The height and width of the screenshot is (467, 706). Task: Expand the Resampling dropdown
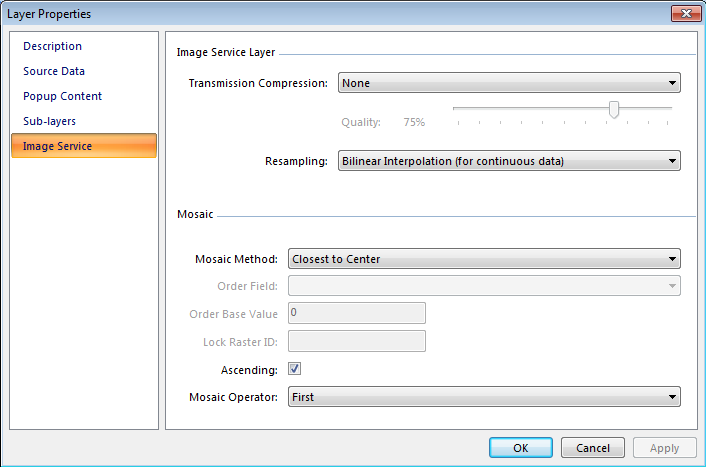pyautogui.click(x=508, y=161)
